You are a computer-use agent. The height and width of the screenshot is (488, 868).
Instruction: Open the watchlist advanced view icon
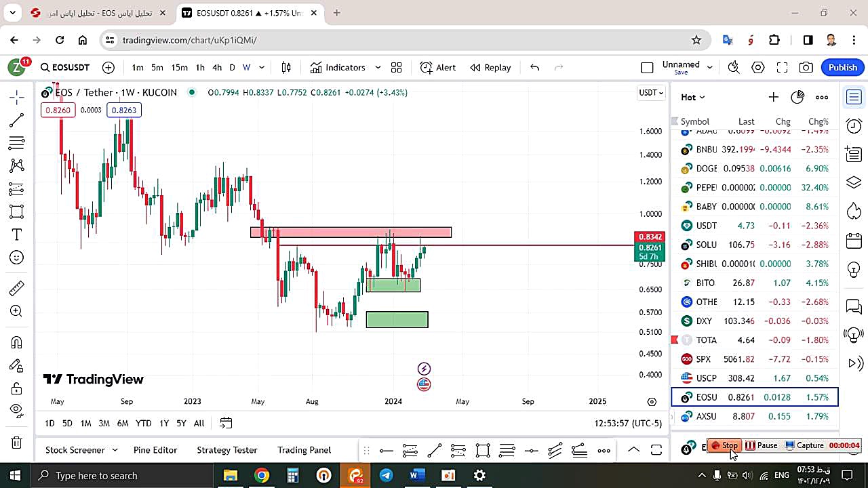tap(797, 97)
